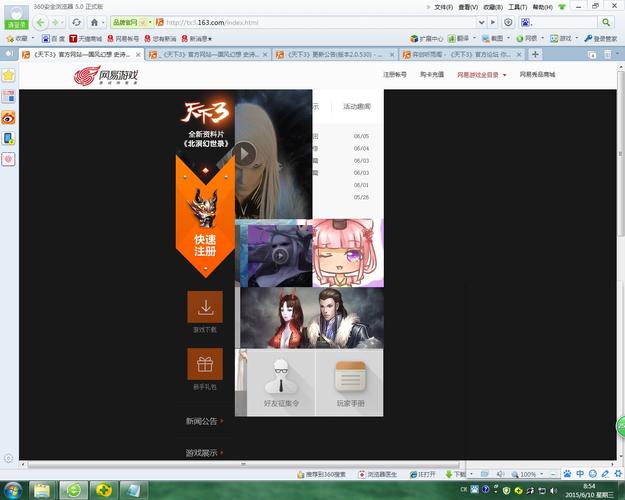625x500 pixels.
Task: Click the phone sidebar icon
Action: tap(8, 138)
